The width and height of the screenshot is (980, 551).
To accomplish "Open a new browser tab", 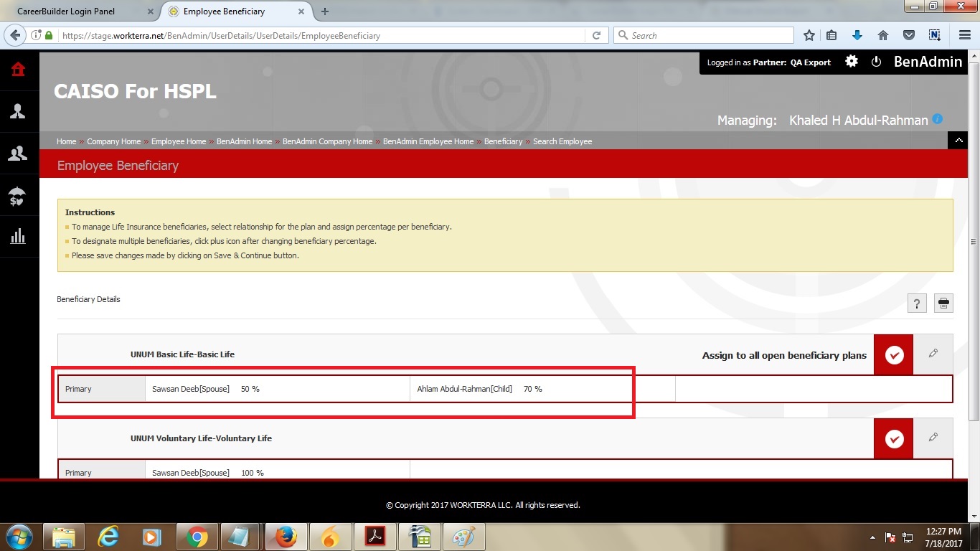I will [325, 11].
